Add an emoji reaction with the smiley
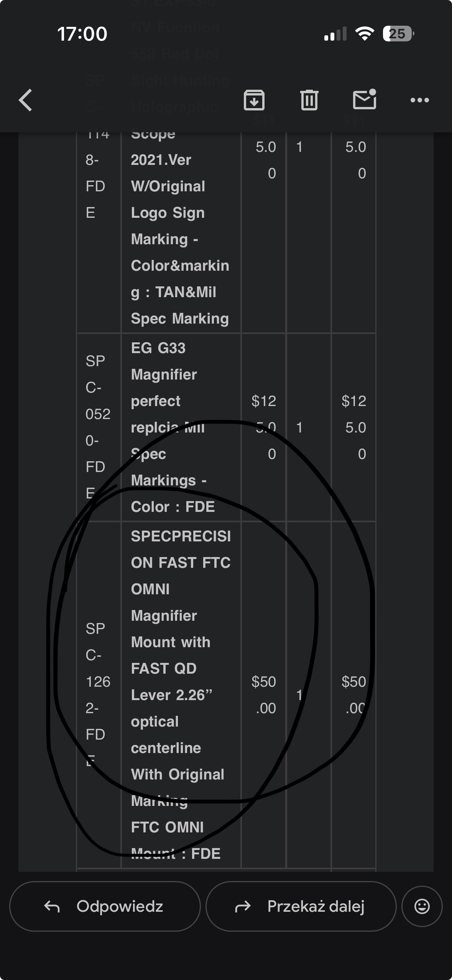The width and height of the screenshot is (452, 980). pos(422,906)
